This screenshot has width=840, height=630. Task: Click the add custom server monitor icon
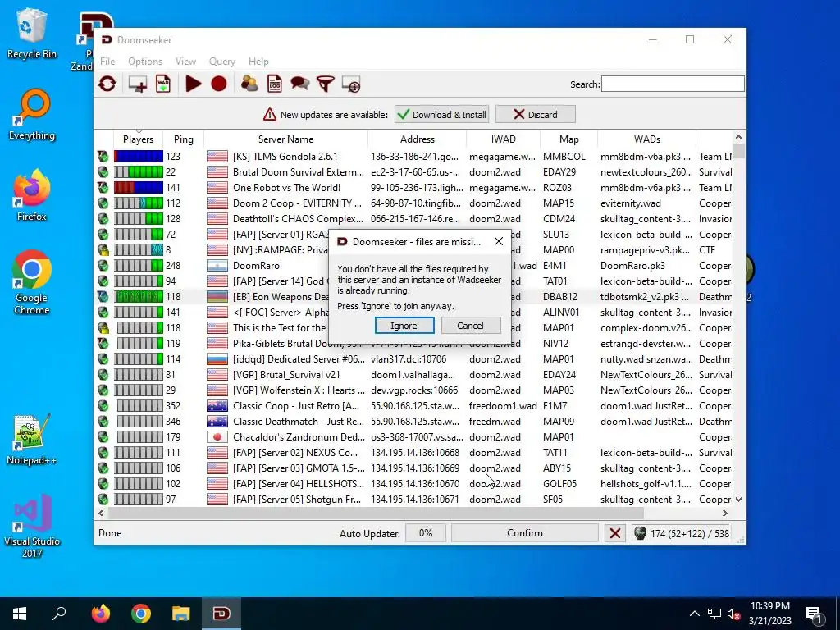pyautogui.click(x=138, y=84)
